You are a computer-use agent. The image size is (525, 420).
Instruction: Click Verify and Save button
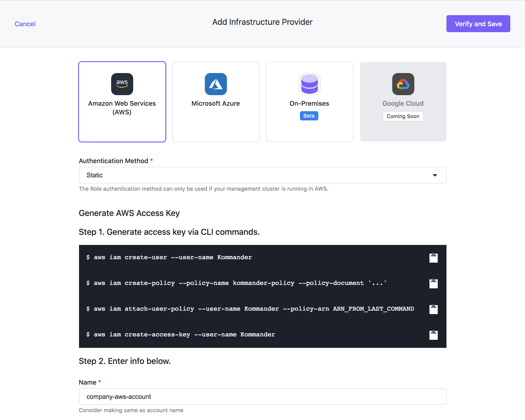pos(478,24)
